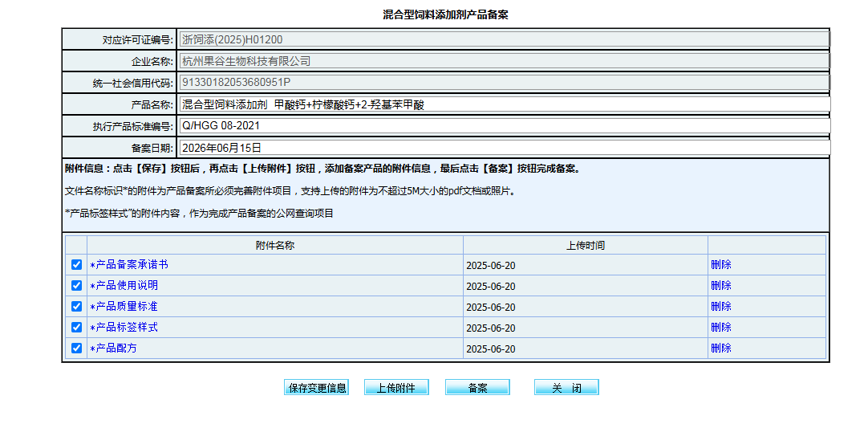This screenshot has width=868, height=424.
Task: Open the *产品使用说明 attachment link
Action: click(124, 286)
